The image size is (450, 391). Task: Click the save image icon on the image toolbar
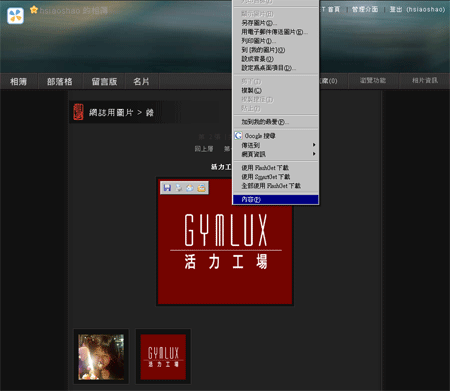167,188
